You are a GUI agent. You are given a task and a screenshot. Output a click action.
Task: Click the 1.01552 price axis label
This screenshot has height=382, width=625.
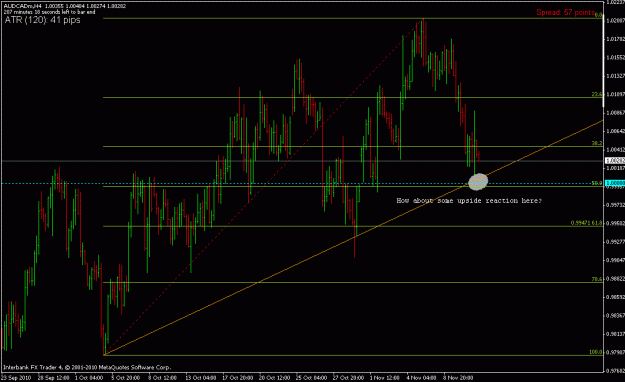tap(615, 57)
